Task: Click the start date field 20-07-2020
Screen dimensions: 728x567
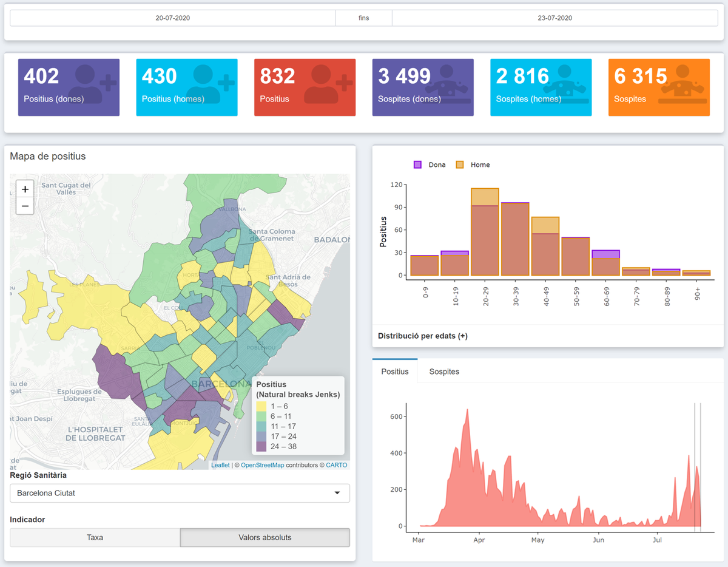Action: (173, 18)
